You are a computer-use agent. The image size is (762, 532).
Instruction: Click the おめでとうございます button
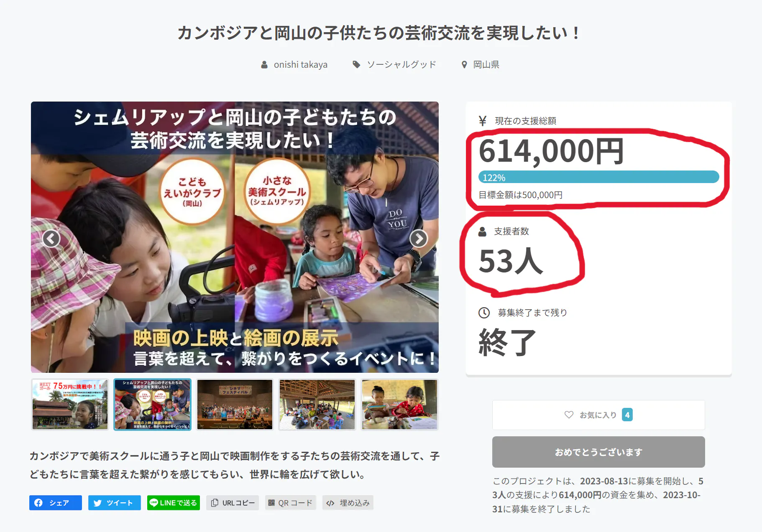click(598, 452)
